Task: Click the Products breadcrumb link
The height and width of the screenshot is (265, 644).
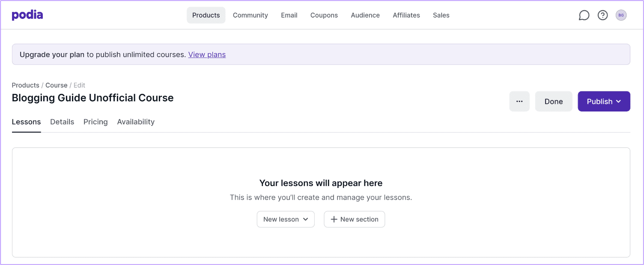Action: click(x=25, y=85)
